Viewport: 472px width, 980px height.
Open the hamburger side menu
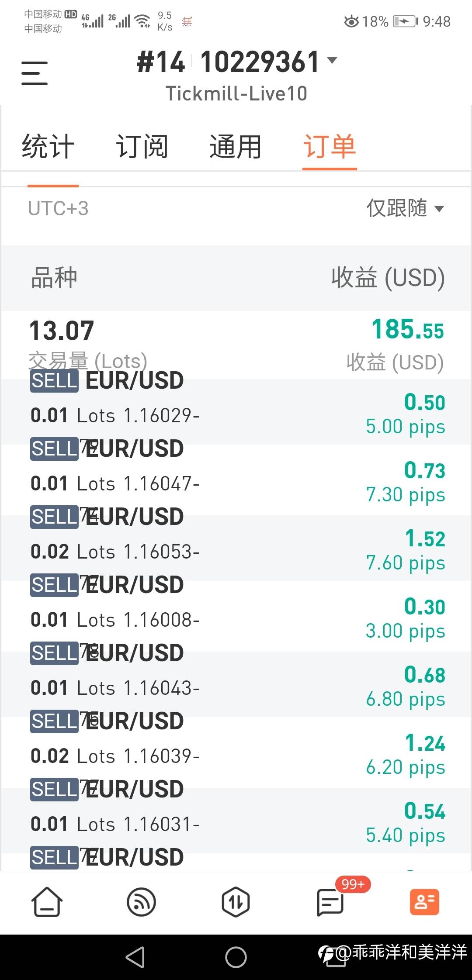pyautogui.click(x=34, y=73)
